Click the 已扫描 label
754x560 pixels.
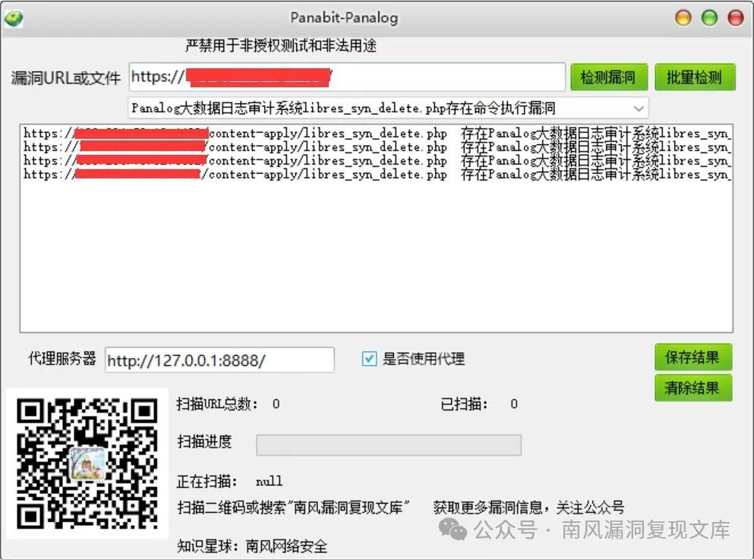(x=464, y=404)
